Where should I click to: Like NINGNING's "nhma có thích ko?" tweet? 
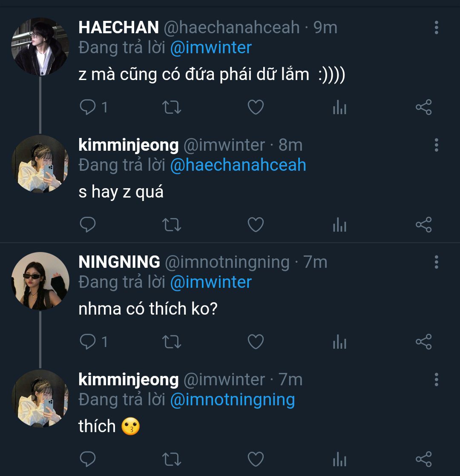256,341
